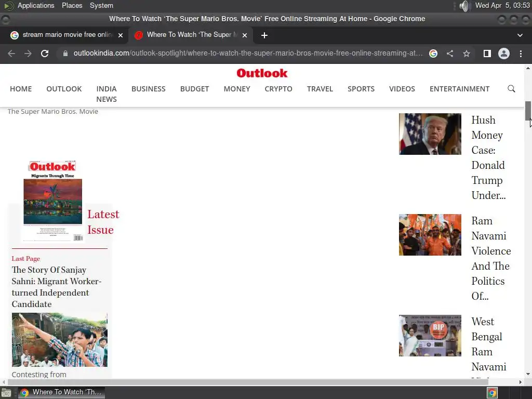The height and width of the screenshot is (399, 532).
Task: Click the West Bengal BJP thumbnail
Action: 430,336
